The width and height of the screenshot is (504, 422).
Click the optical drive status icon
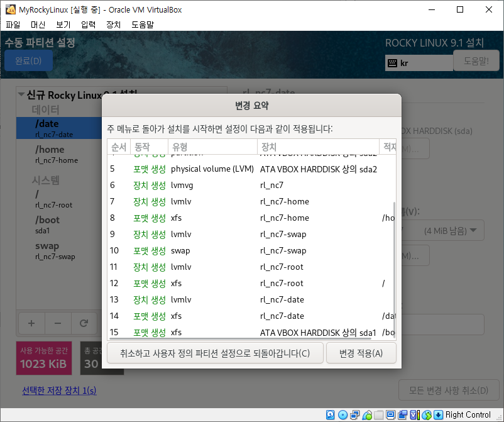(x=342, y=415)
